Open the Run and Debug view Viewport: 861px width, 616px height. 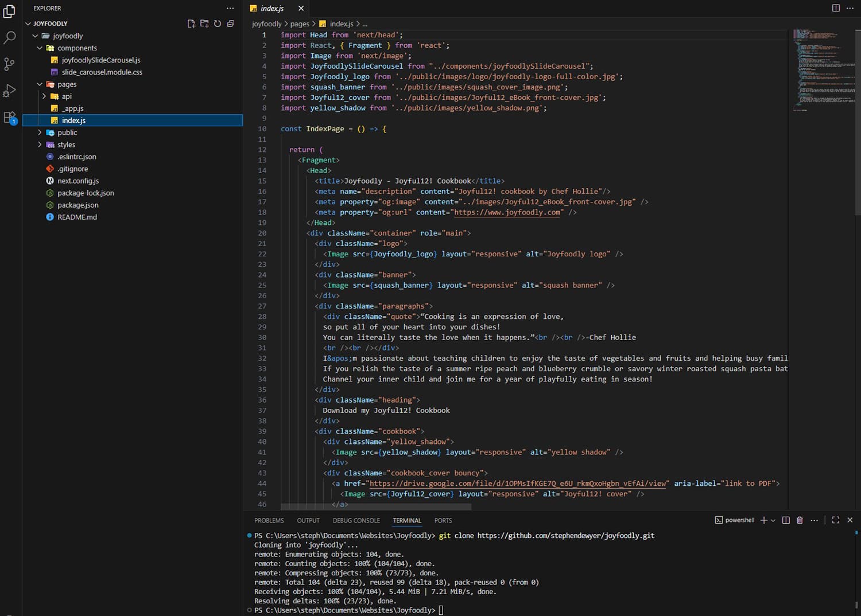pos(10,91)
